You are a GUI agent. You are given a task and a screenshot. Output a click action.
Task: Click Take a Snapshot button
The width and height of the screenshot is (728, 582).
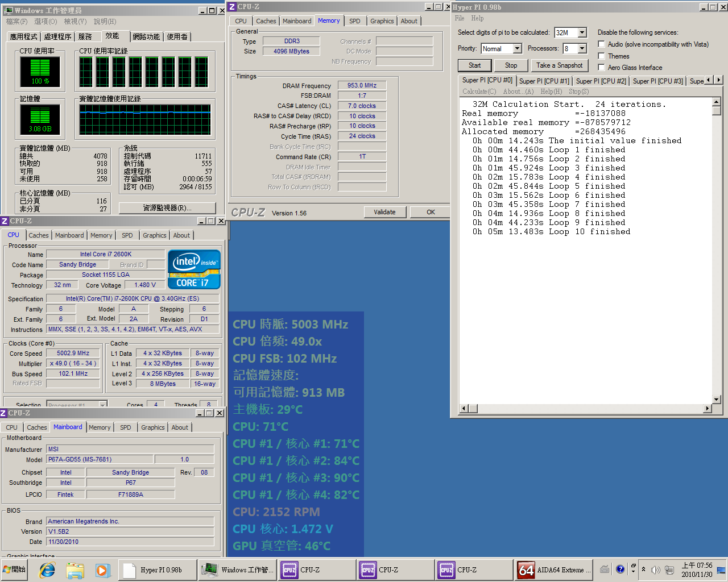click(x=559, y=65)
